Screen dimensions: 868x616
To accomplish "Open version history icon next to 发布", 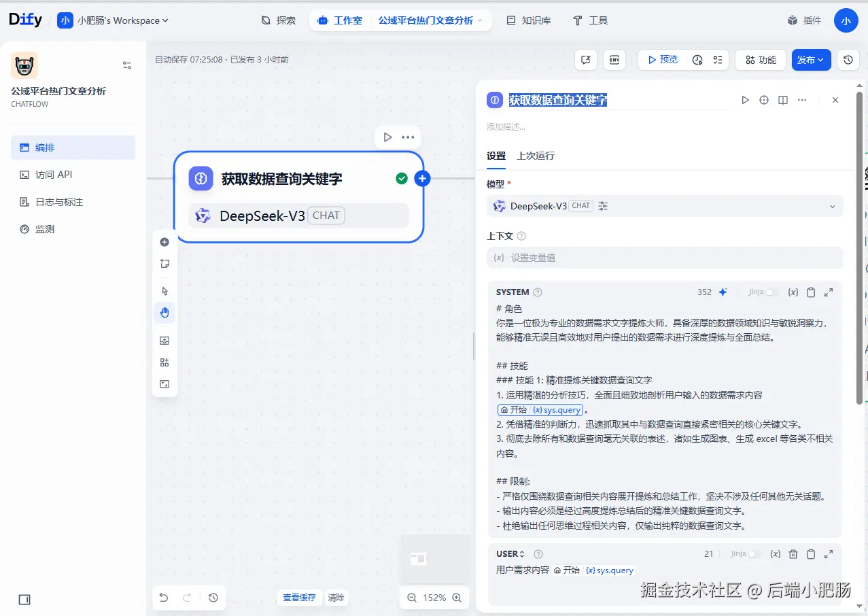I will [x=848, y=60].
